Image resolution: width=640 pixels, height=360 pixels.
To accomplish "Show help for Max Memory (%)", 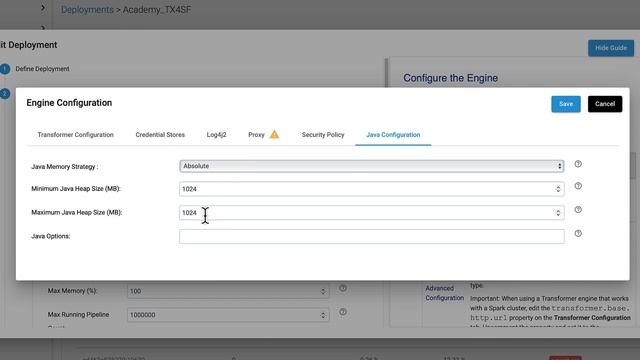I will coord(343,288).
